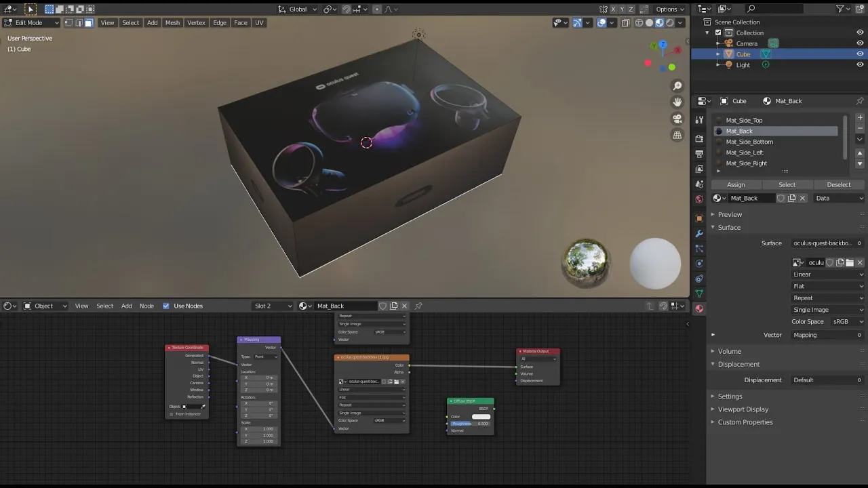Hide the Camera in outliner

[860, 43]
